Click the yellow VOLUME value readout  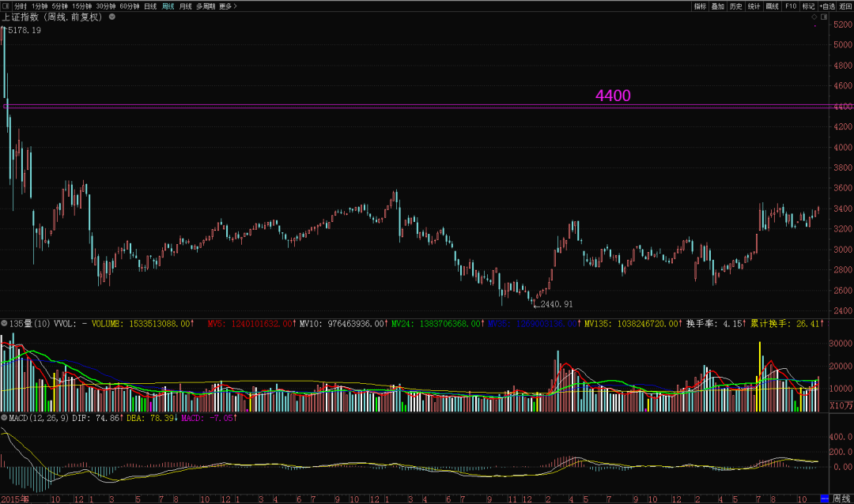point(143,323)
